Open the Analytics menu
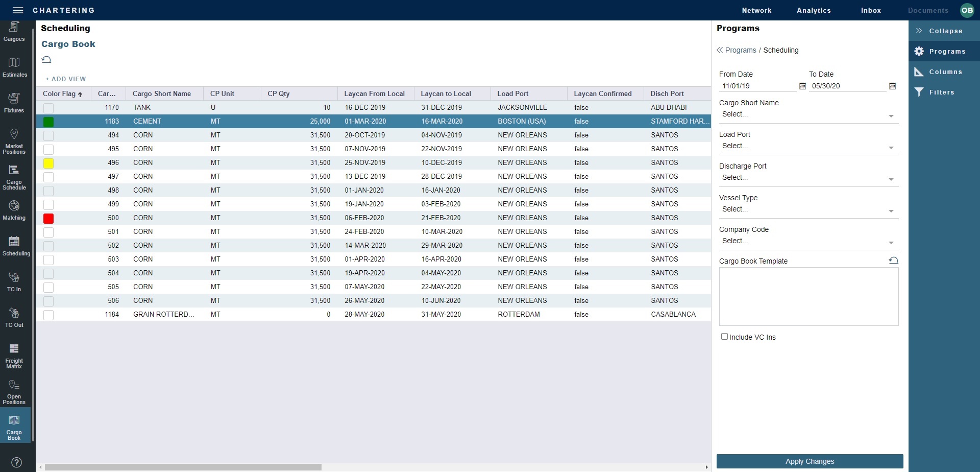Viewport: 980px width, 472px height. coord(814,10)
